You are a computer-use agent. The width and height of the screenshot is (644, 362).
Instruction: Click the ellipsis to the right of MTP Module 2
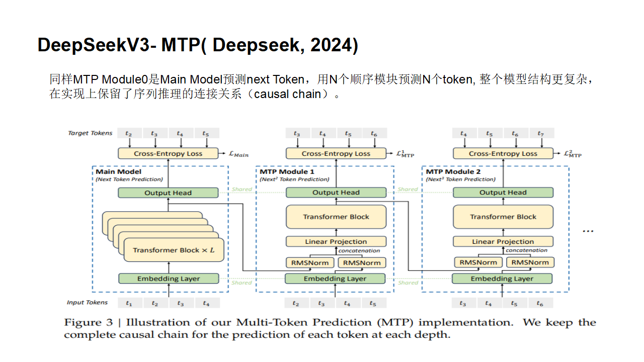(588, 231)
